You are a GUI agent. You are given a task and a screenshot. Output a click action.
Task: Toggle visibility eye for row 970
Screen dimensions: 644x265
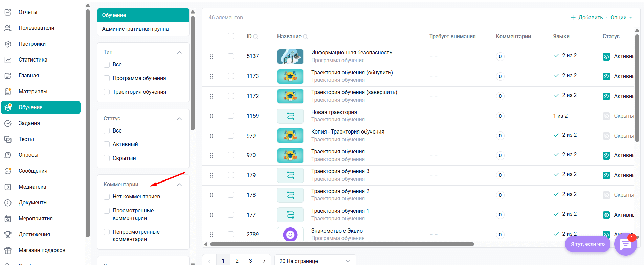tap(606, 155)
